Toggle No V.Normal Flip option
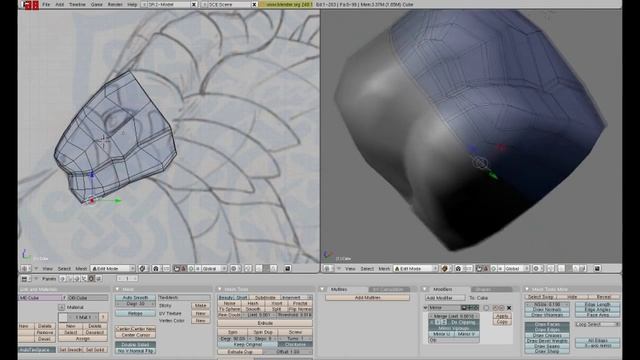 (135, 351)
